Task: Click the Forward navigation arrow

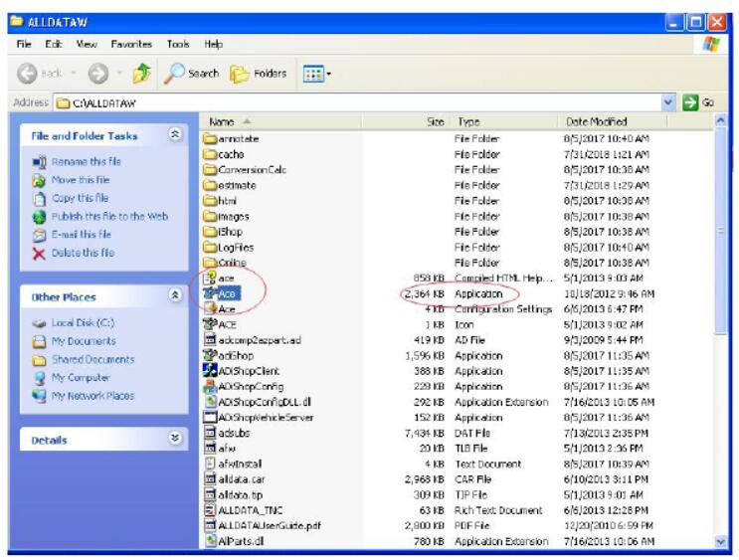Action: 98,74
